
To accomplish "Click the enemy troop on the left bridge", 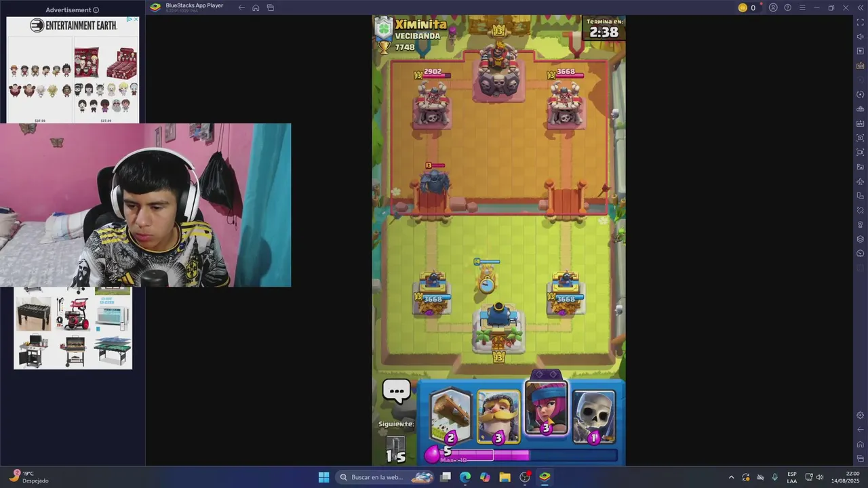I will click(434, 182).
